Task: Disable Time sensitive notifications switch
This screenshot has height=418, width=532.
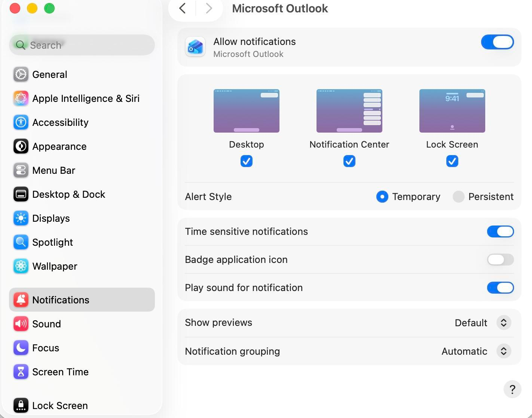Action: pos(501,231)
